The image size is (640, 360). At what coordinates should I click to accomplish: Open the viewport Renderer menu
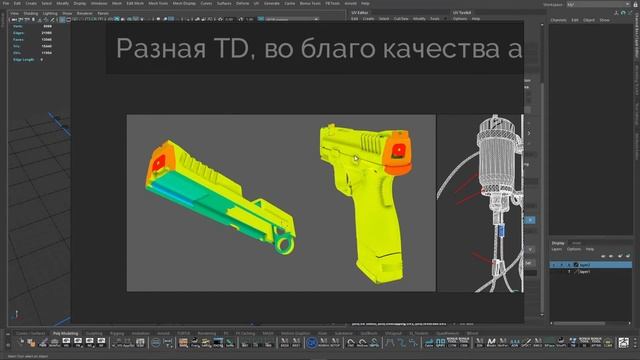(x=84, y=13)
